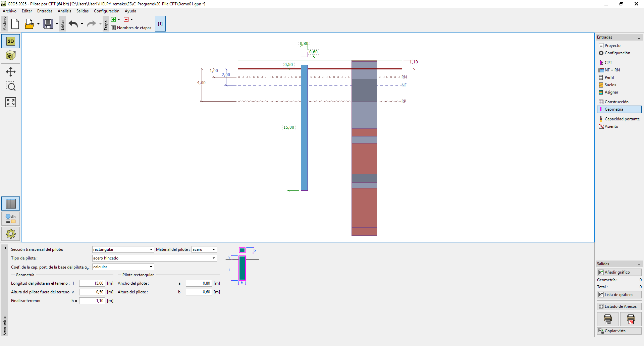This screenshot has width=644, height=346.
Task: Click the new file icon
Action: coord(15,24)
